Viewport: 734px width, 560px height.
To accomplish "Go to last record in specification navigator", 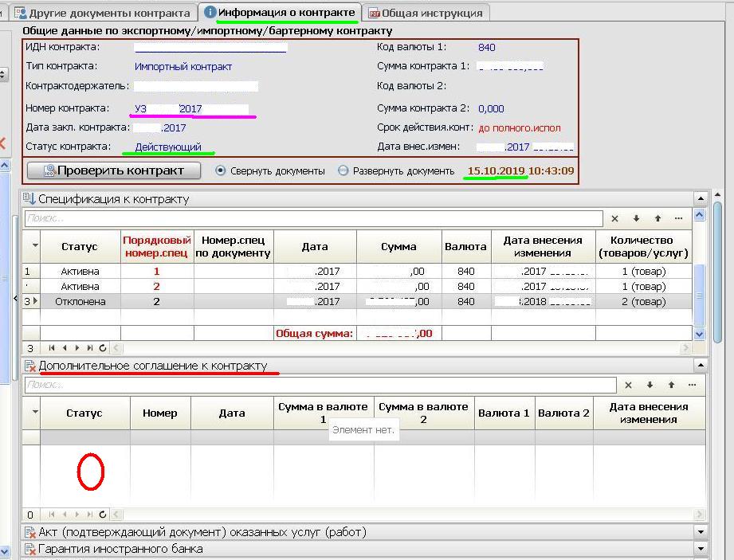I will tap(89, 348).
